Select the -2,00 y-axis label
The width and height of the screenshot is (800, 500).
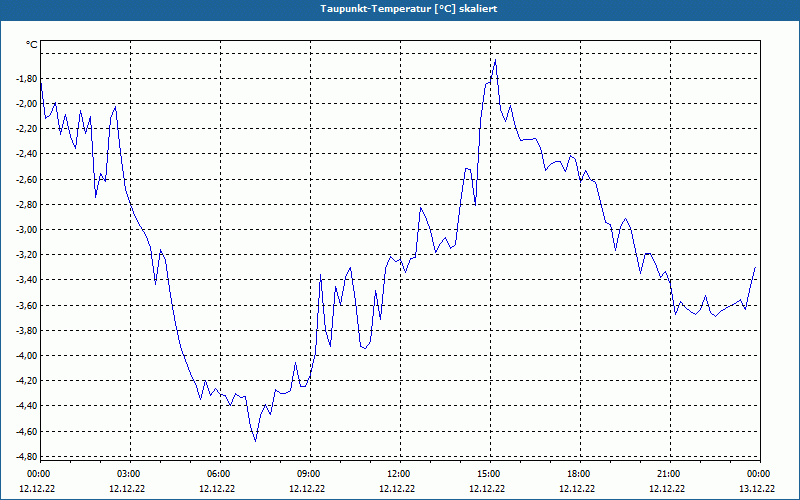click(27, 104)
